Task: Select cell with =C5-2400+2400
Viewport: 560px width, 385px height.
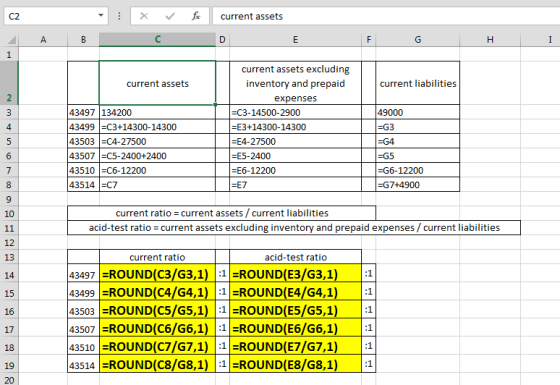Action: tap(157, 156)
